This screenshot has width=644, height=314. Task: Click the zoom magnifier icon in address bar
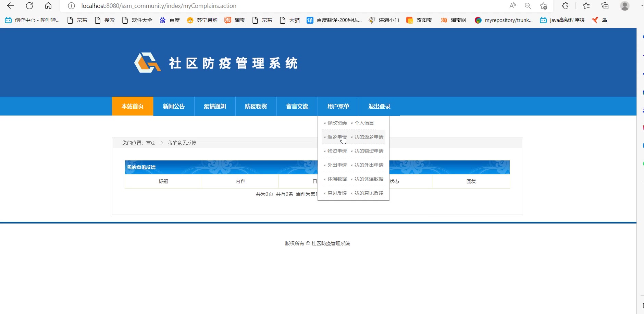coord(528,6)
